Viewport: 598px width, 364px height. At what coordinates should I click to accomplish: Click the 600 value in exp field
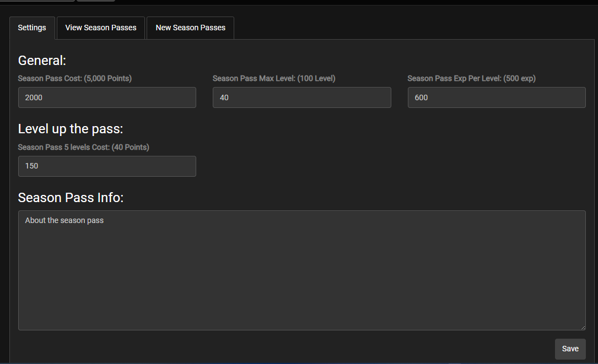[421, 97]
